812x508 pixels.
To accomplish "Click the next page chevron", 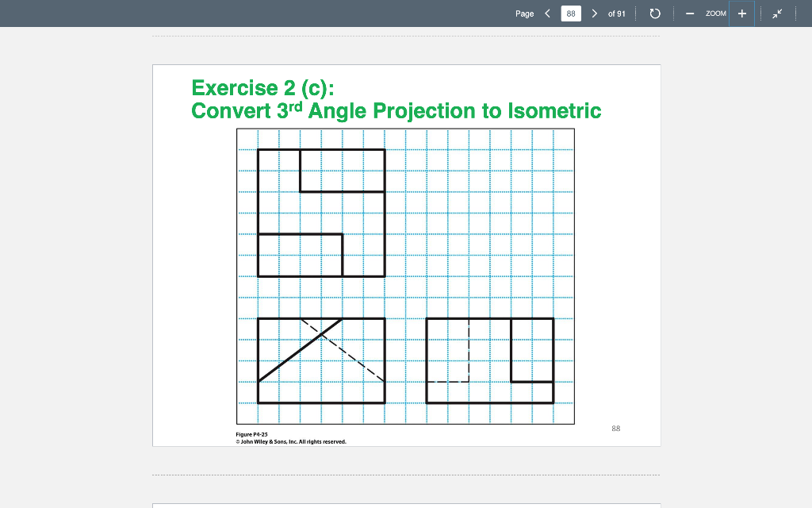I will 594,13.
